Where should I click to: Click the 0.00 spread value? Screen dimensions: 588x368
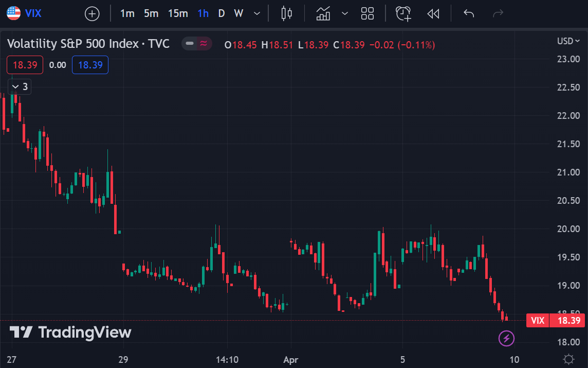[58, 65]
